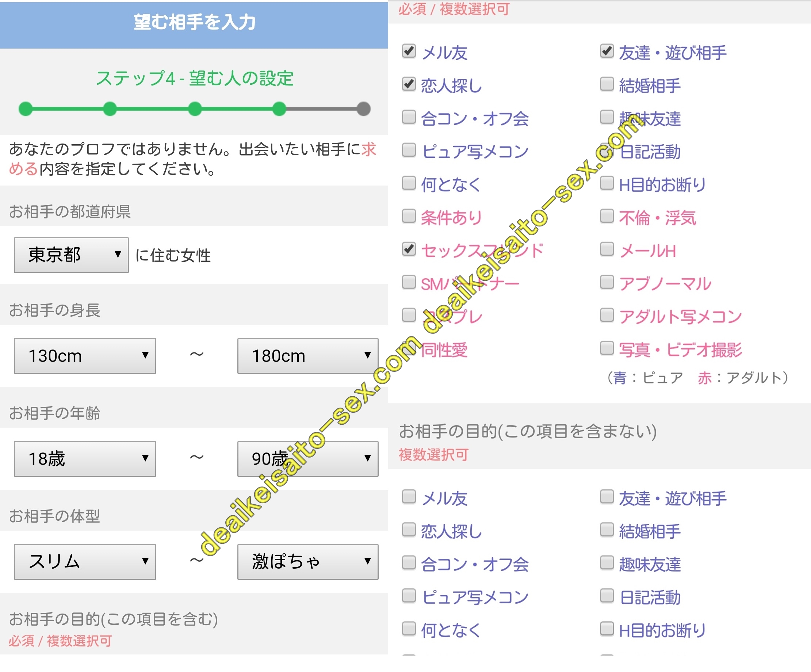Screen dimensions: 811x672
Task: Check the top 何となく checkbox
Action: (409, 183)
